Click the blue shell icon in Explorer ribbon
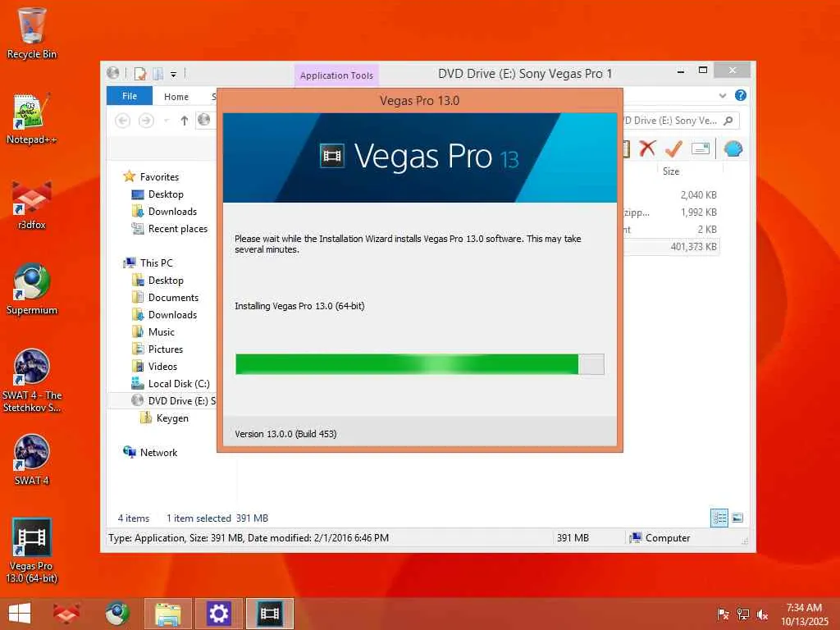Viewport: 840px width, 630px height. 733,148
